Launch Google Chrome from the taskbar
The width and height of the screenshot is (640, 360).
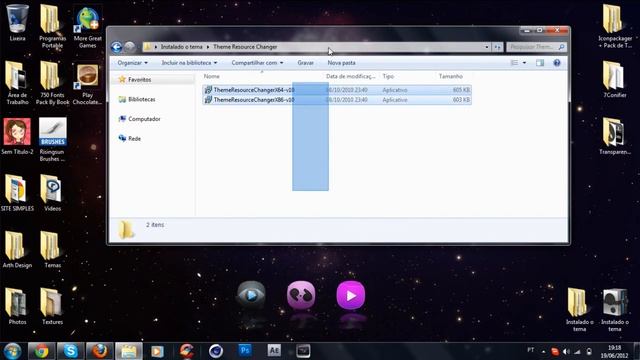[x=41, y=351]
